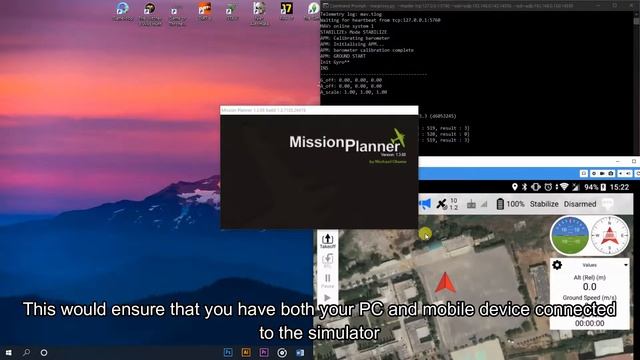Open Microsoft Word from the taskbar
The height and width of the screenshot is (360, 640).
click(x=300, y=352)
